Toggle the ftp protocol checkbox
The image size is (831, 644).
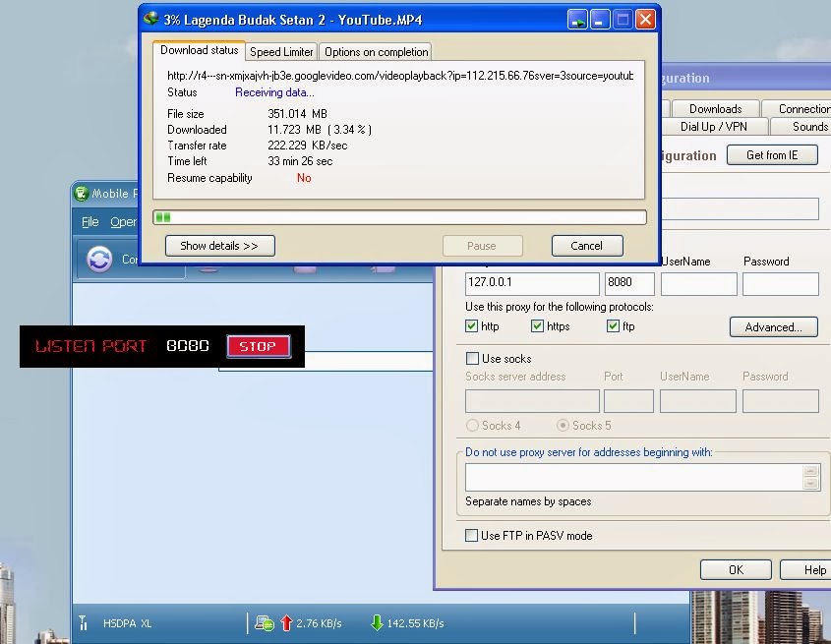coord(613,326)
